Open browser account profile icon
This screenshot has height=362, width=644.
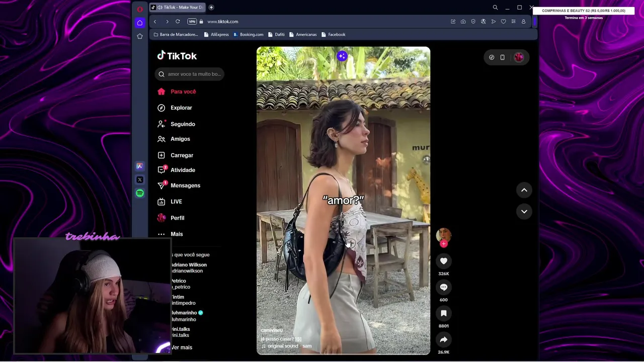[x=523, y=22]
